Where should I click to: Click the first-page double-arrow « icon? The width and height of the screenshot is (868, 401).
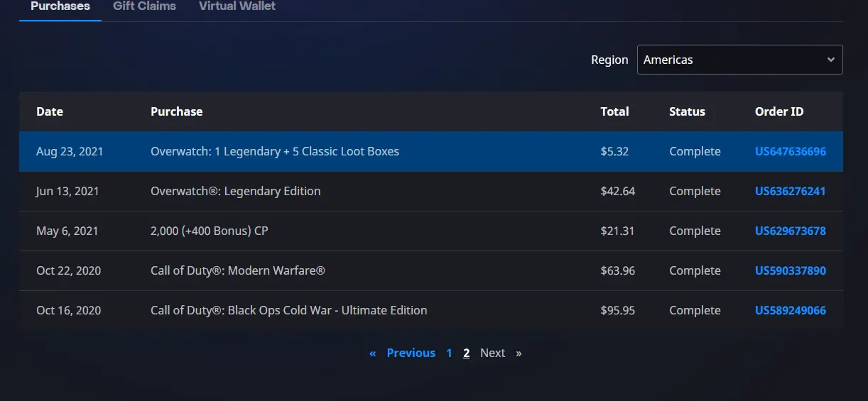pos(372,353)
